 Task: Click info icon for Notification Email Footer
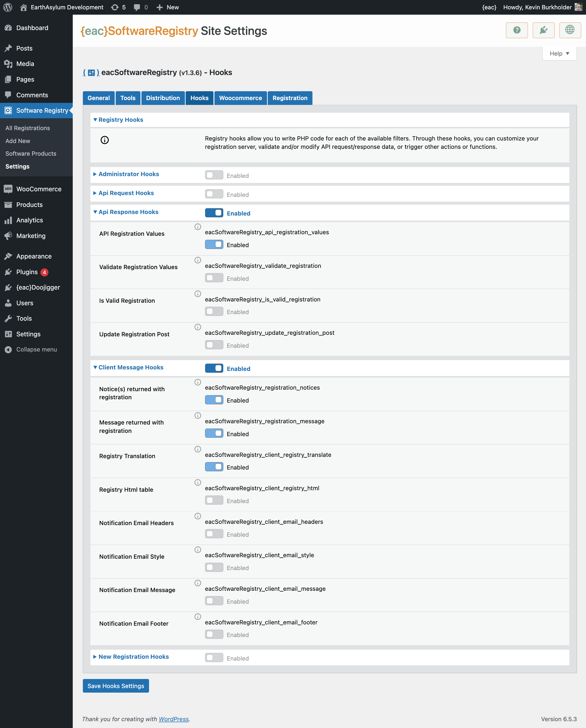[x=198, y=616]
